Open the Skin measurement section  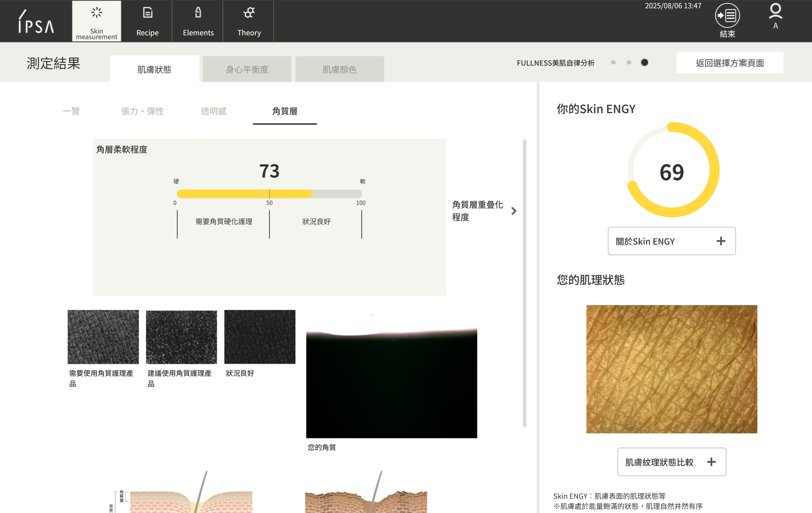pos(96,21)
